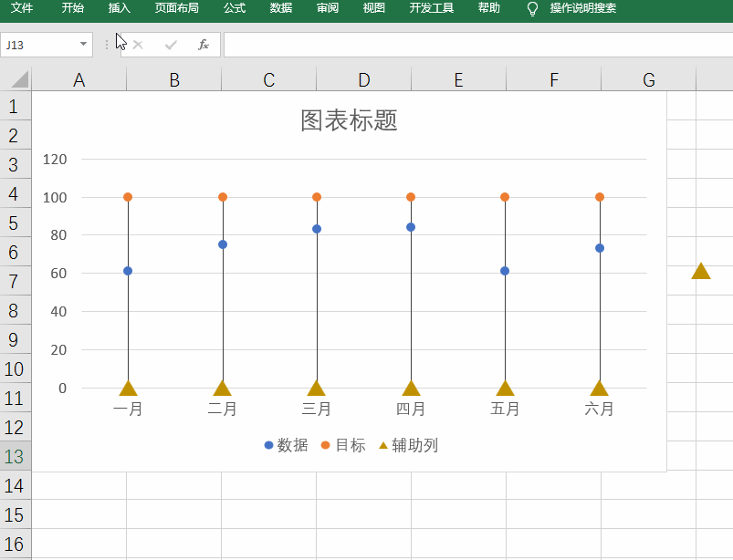The height and width of the screenshot is (560, 733).
Task: Select the blue 数据 marker for 五月
Action: tap(505, 271)
